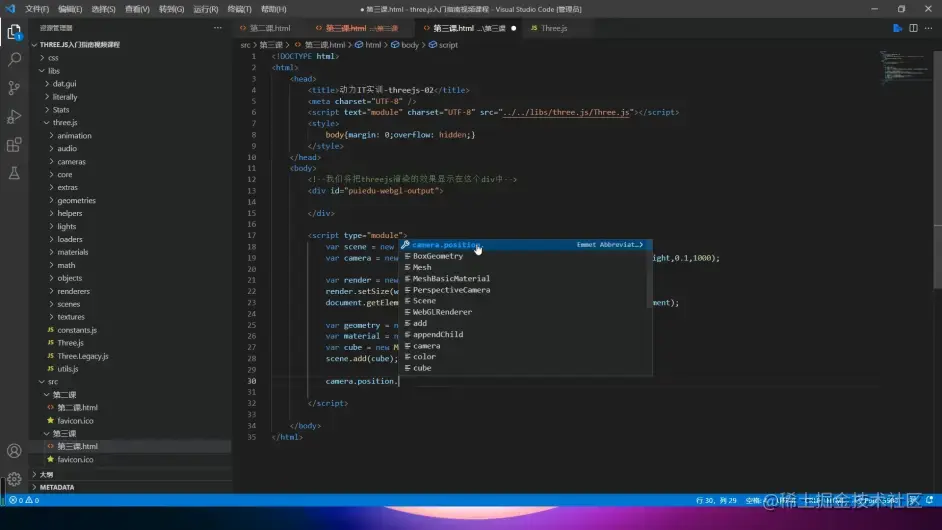Image resolution: width=942 pixels, height=530 pixels.
Task: Expand the textures folder
Action: coord(71,317)
